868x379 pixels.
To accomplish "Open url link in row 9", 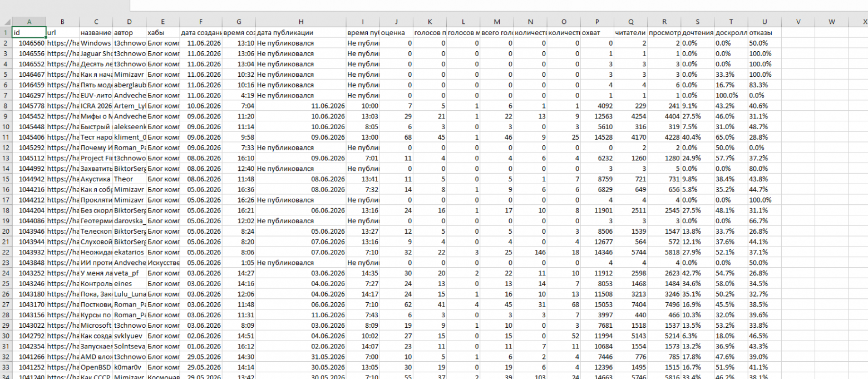I will pos(62,116).
